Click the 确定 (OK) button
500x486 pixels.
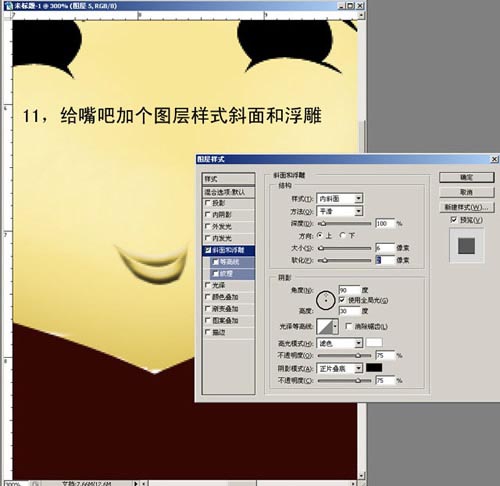pos(466,177)
